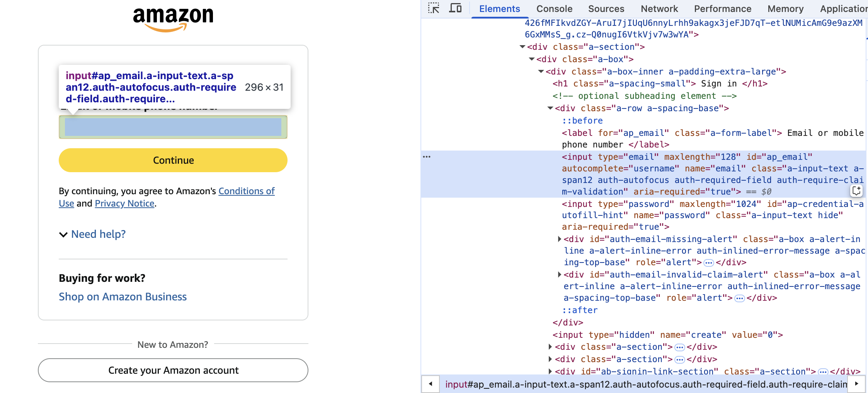Image resolution: width=868 pixels, height=393 pixels.
Task: Select the password input element row
Action: pyautogui.click(x=713, y=215)
